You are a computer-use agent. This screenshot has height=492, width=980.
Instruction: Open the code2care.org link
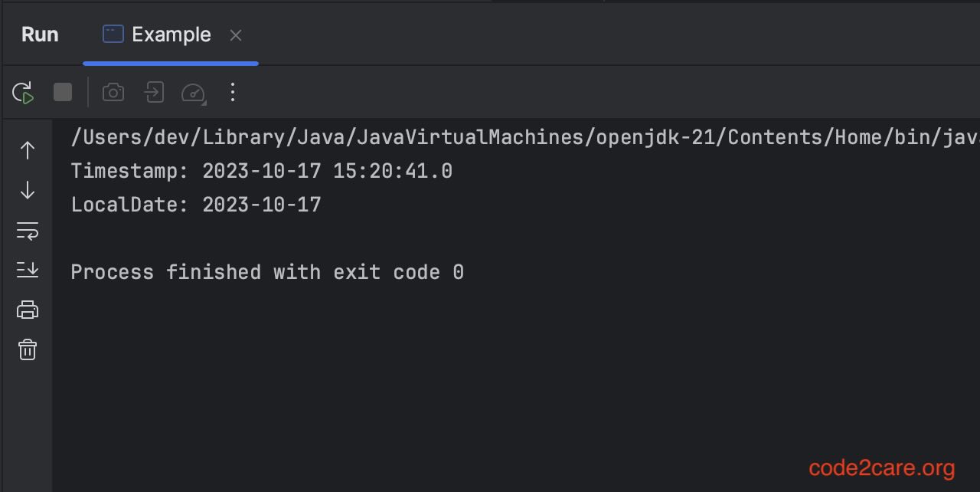tap(882, 467)
